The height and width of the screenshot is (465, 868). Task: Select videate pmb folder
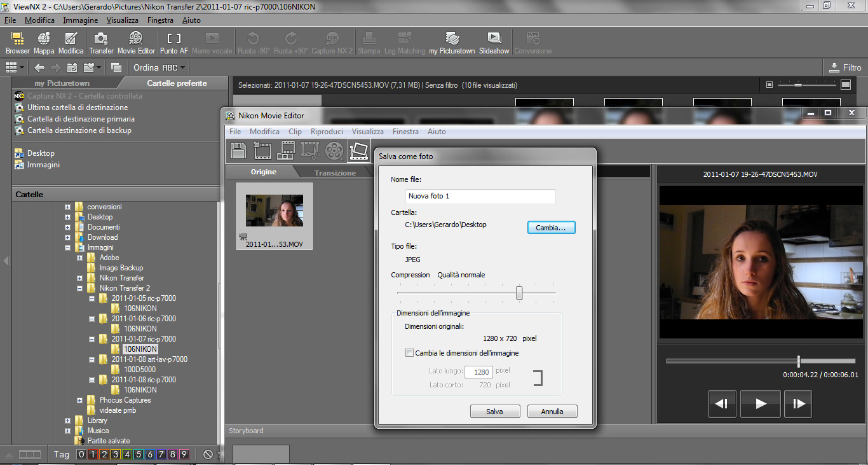click(x=118, y=410)
